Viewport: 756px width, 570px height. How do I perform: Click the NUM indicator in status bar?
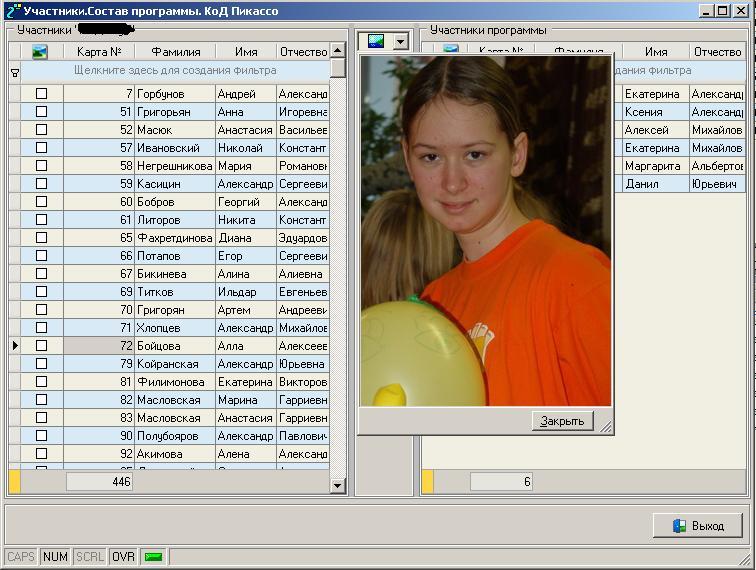click(55, 557)
